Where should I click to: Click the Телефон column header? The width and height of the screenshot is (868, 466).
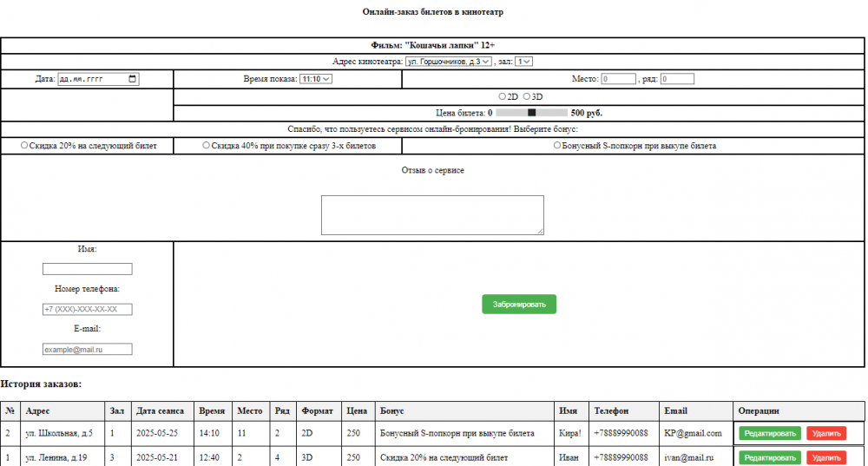624,410
